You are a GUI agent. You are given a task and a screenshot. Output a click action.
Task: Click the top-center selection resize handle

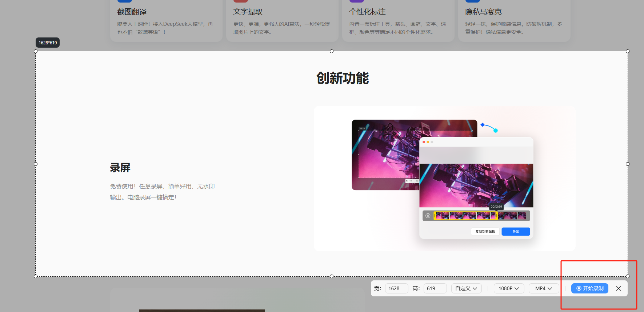[x=332, y=51]
